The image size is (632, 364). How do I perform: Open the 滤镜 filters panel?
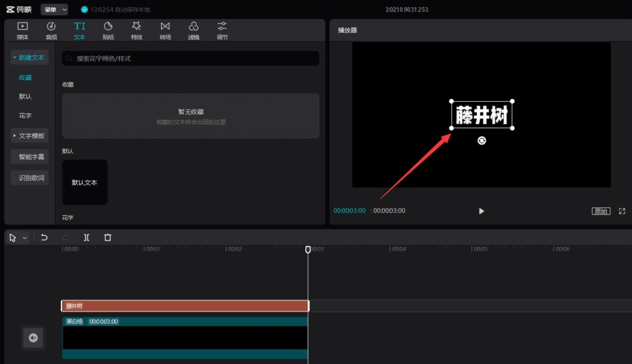coord(194,30)
